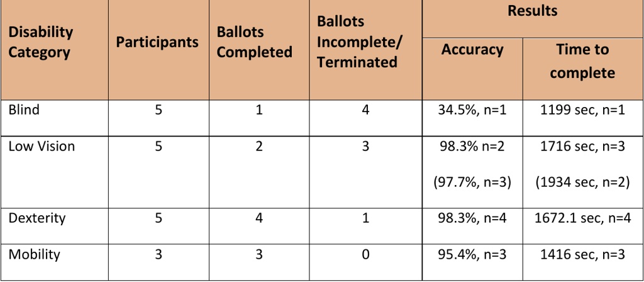Select the 1672.1 sec, n=4 cell

point(582,218)
